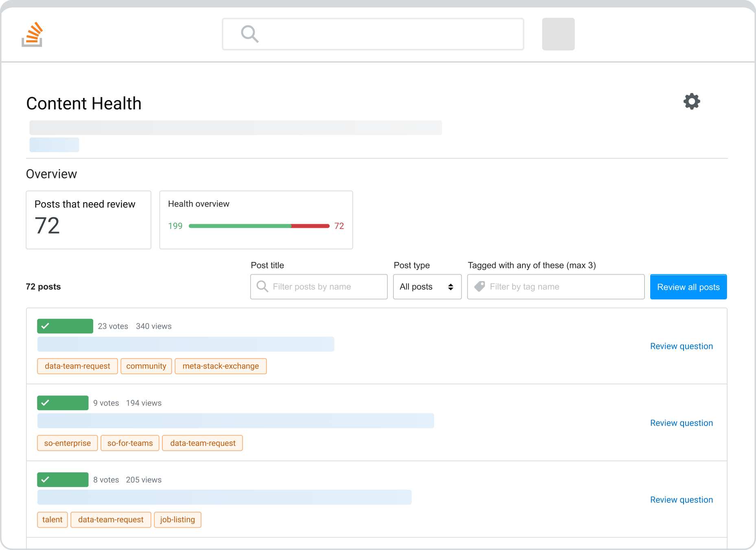Open settings with the gear icon

692,101
